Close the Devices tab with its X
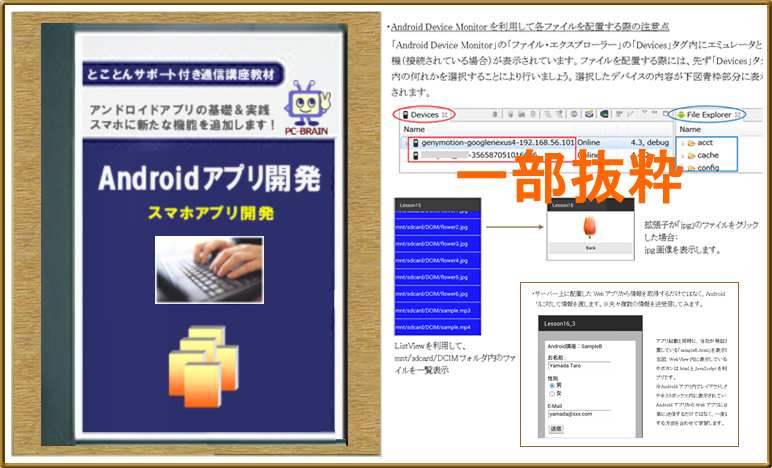Screen dimensions: 772x468 pyautogui.click(x=444, y=115)
